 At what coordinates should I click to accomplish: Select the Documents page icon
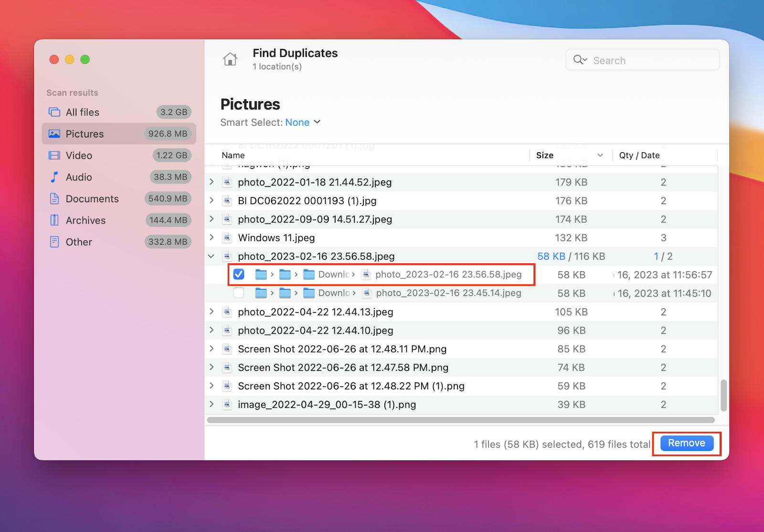54,198
